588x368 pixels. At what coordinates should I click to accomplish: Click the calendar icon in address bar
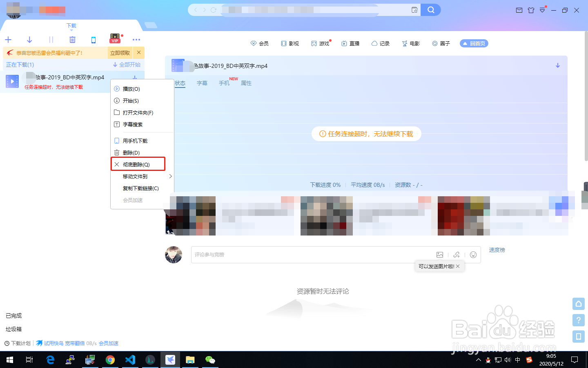pyautogui.click(x=414, y=10)
